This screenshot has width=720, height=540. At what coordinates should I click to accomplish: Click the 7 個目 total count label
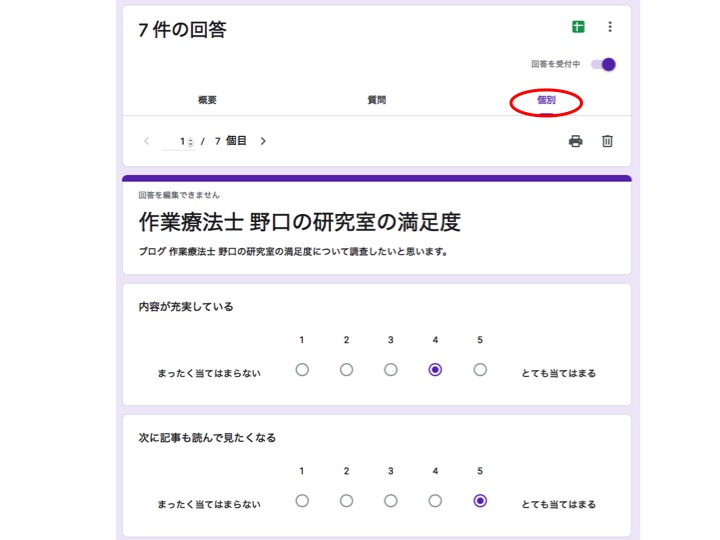click(x=231, y=141)
